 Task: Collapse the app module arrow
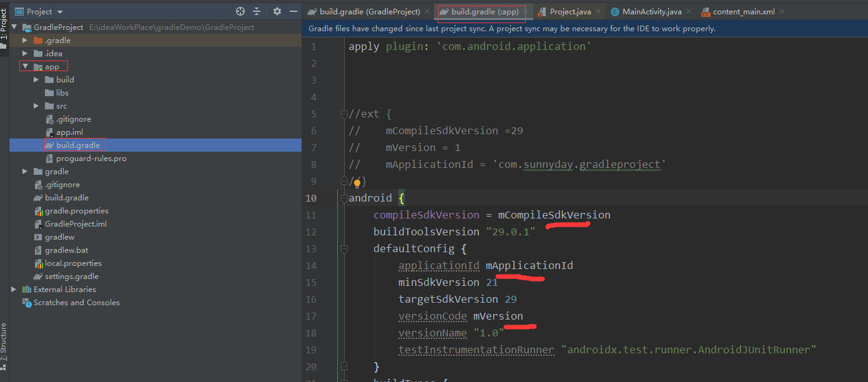[x=25, y=67]
